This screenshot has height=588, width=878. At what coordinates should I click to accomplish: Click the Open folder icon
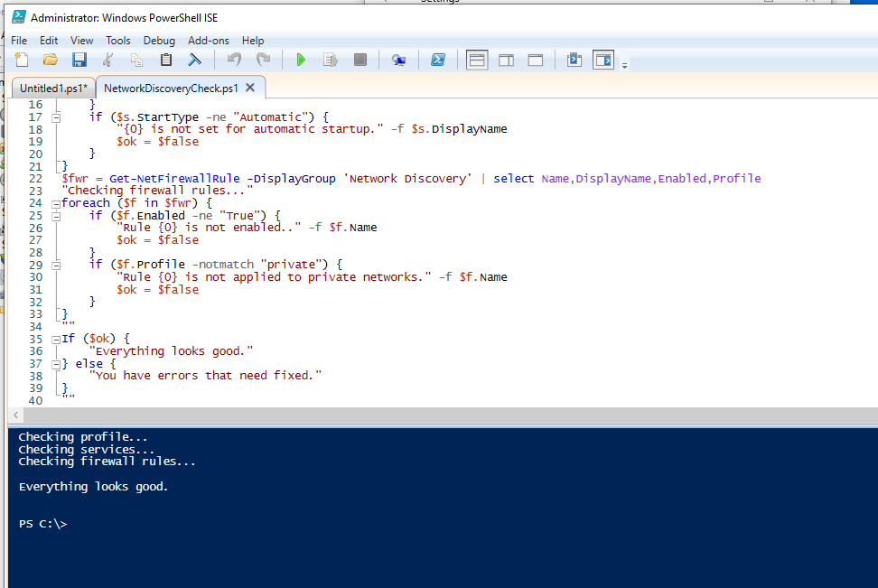coord(51,60)
